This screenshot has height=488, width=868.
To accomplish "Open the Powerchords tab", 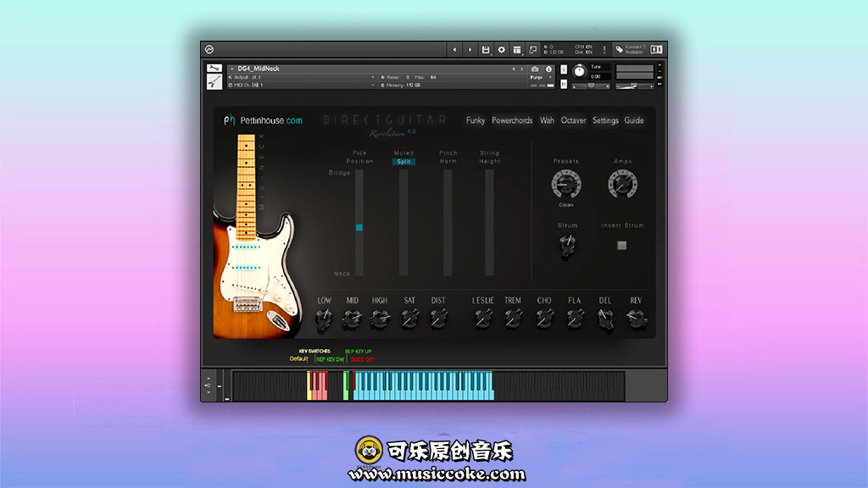I will [512, 120].
